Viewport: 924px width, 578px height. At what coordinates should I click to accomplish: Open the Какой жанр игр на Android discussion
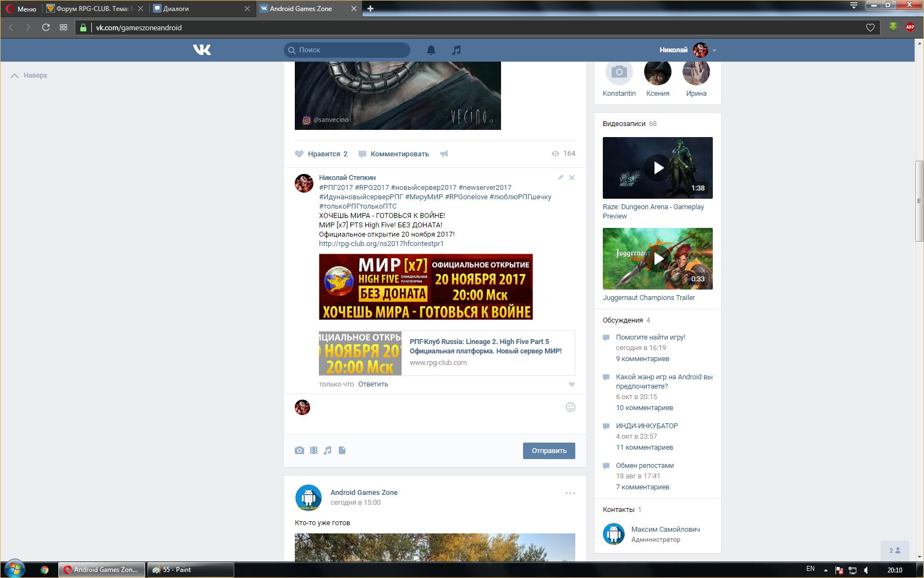[x=664, y=381]
